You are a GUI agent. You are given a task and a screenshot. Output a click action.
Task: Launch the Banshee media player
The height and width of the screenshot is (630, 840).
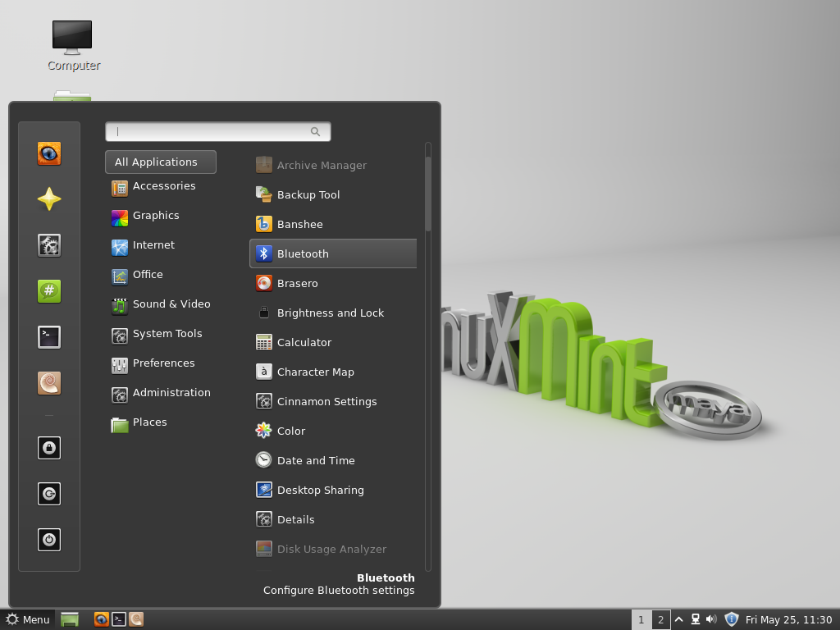[333, 224]
